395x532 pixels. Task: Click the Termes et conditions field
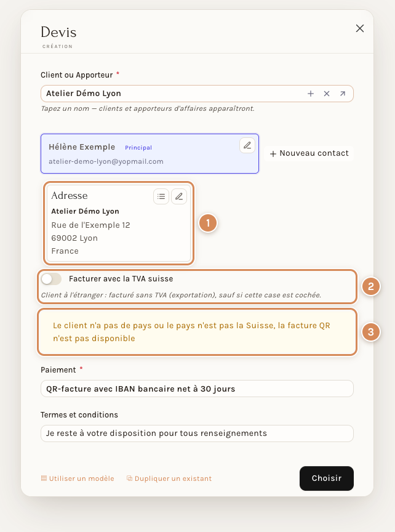(197, 433)
